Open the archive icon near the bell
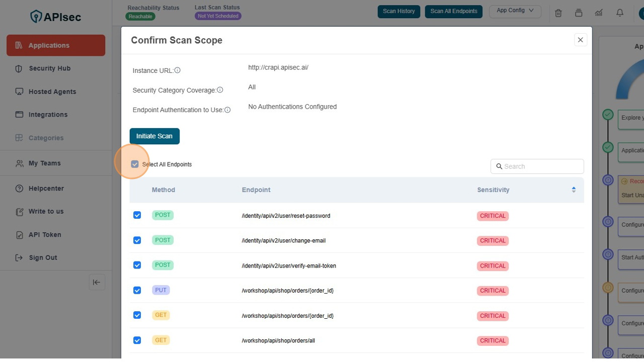The image size is (644, 362). 578,13
